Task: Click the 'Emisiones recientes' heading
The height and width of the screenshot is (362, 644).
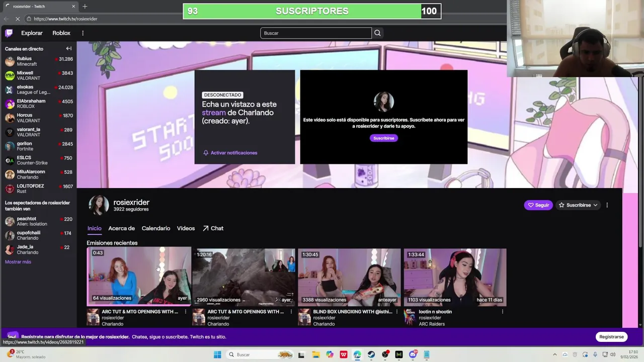Action: pyautogui.click(x=112, y=243)
